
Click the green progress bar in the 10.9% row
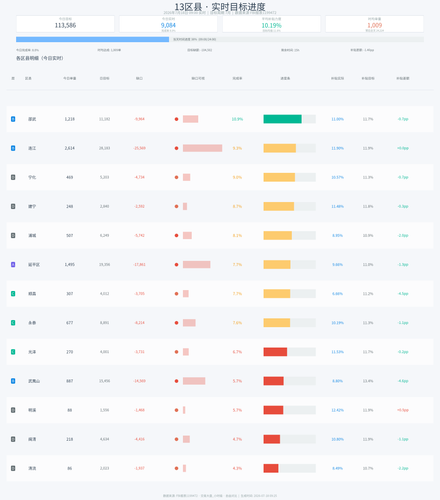click(x=282, y=119)
